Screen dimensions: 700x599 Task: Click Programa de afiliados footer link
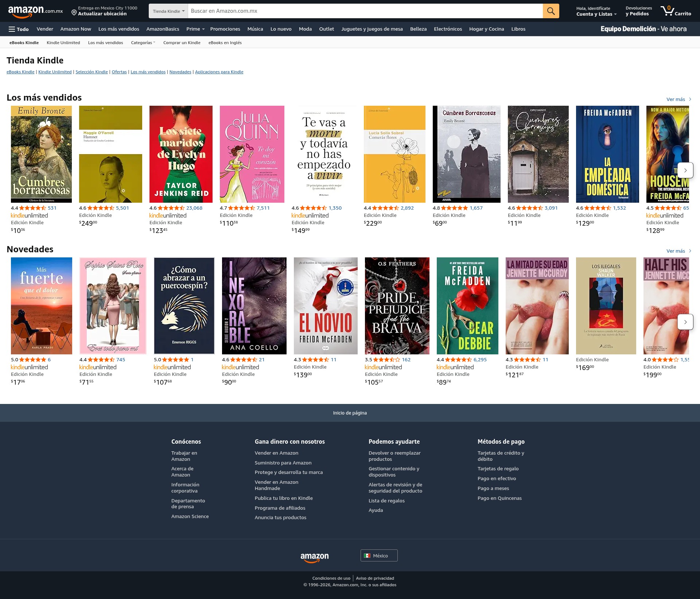pos(280,508)
